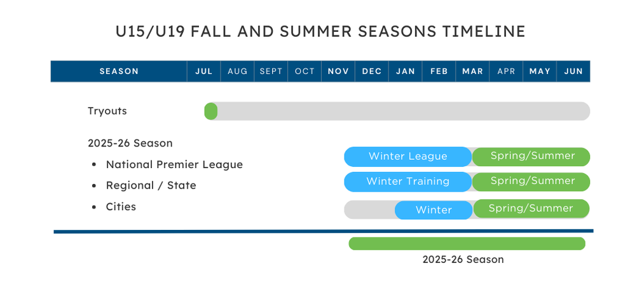
Task: Click the timeline title heading
Action: click(x=320, y=32)
